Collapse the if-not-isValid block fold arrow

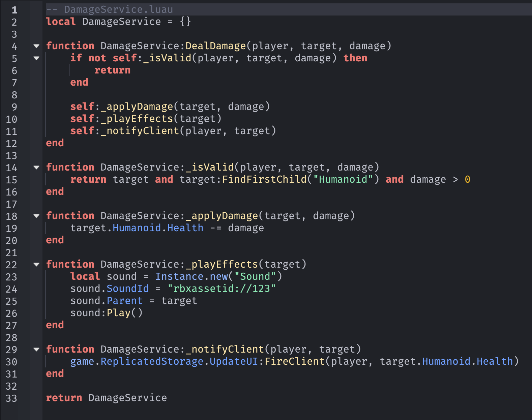[x=36, y=58]
